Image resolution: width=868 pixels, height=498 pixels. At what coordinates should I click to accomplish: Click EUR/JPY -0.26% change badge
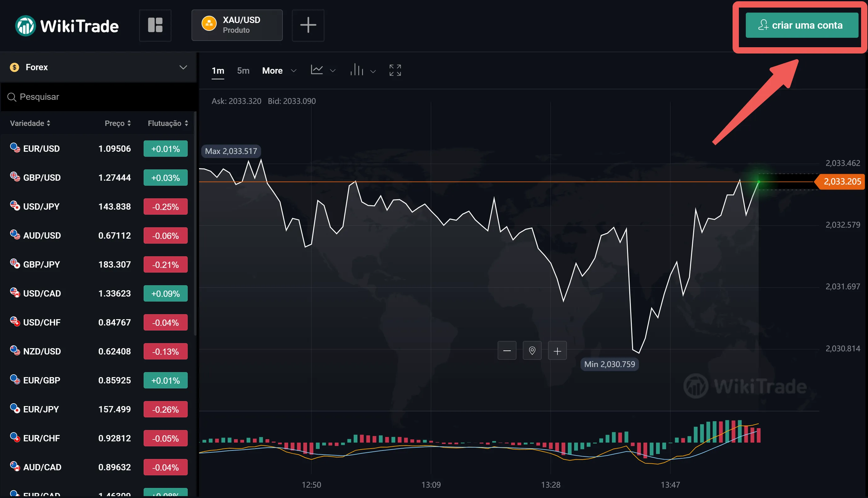pos(166,410)
